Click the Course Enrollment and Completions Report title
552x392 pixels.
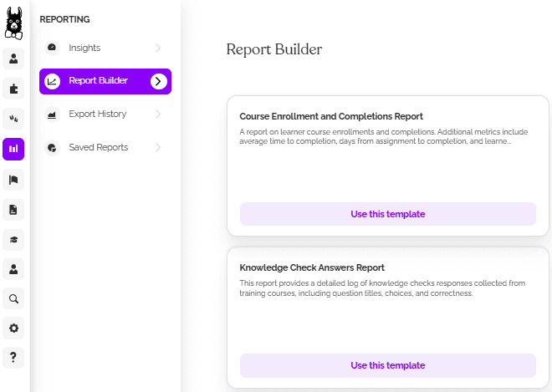331,116
